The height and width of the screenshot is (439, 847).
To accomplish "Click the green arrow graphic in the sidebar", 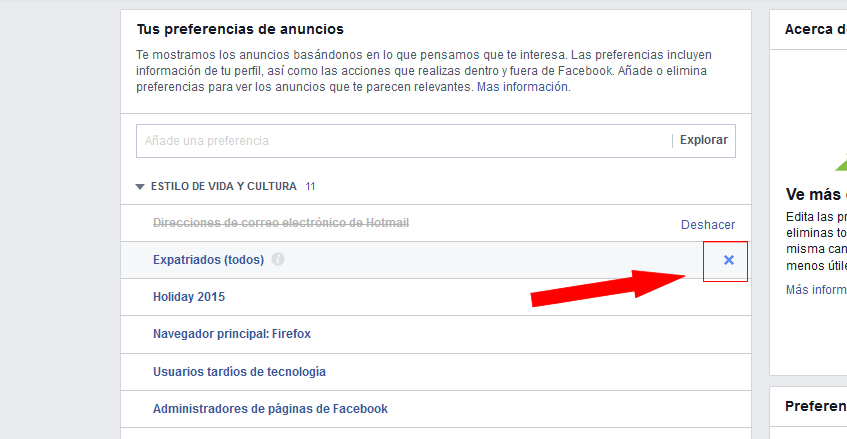I will tap(841, 163).
